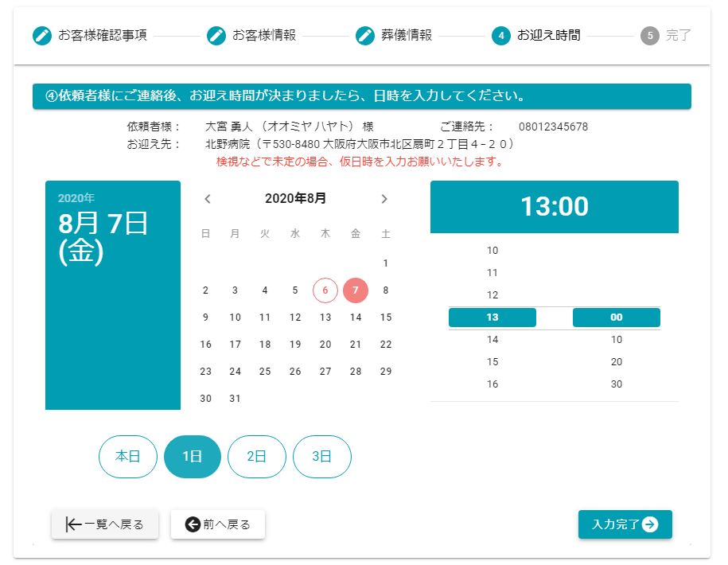Advance calendar to next month
The width and height of the screenshot is (728, 565).
coord(384,199)
